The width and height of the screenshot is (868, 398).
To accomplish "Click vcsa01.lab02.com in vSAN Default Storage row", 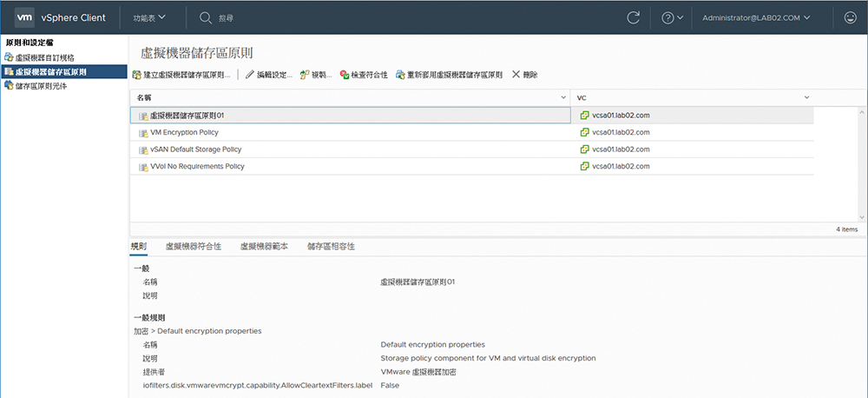I will pos(621,149).
